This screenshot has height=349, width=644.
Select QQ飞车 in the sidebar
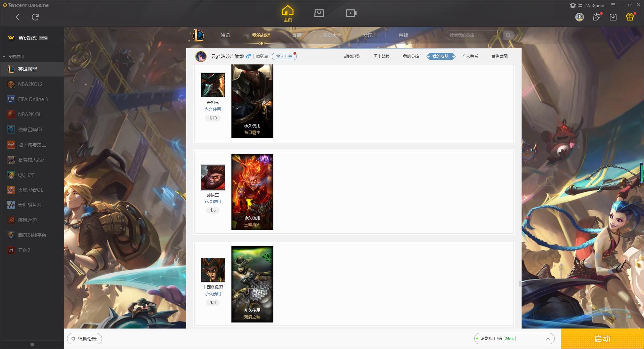point(32,175)
